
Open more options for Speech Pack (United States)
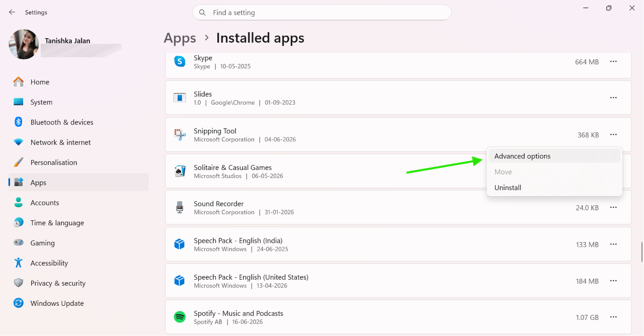coord(613,281)
